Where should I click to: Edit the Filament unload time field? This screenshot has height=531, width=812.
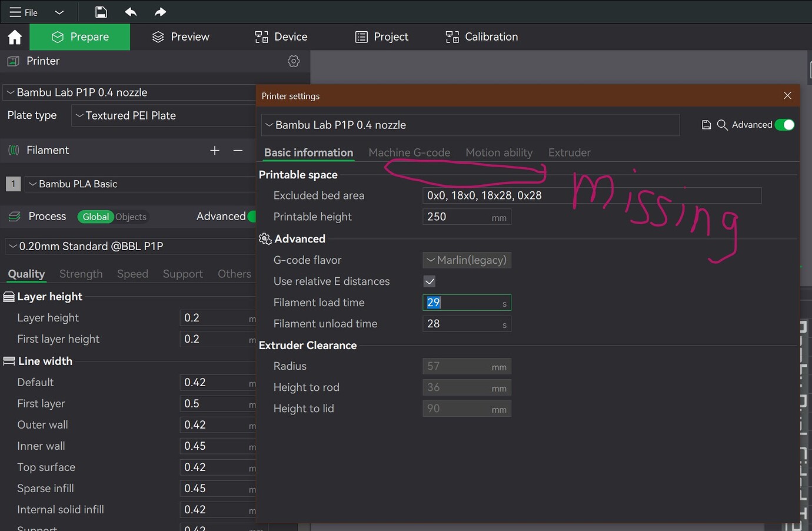coord(467,324)
